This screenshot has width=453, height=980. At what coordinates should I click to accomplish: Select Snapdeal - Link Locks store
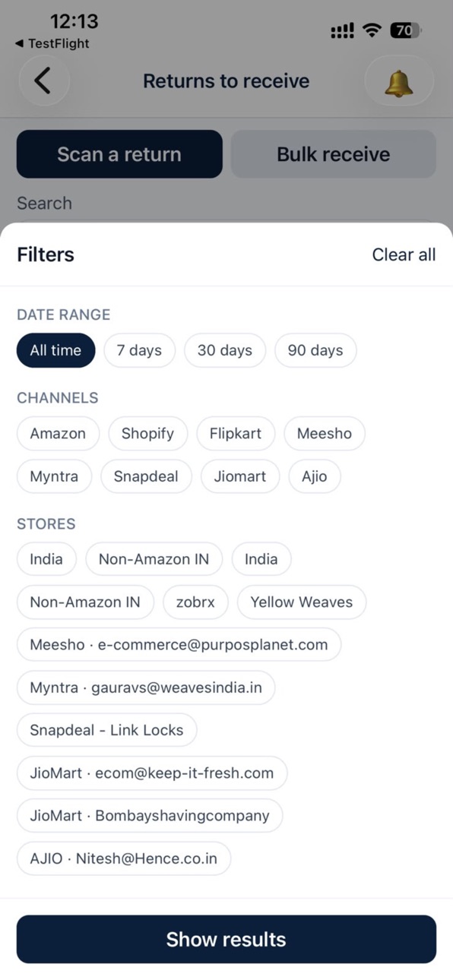pos(106,730)
